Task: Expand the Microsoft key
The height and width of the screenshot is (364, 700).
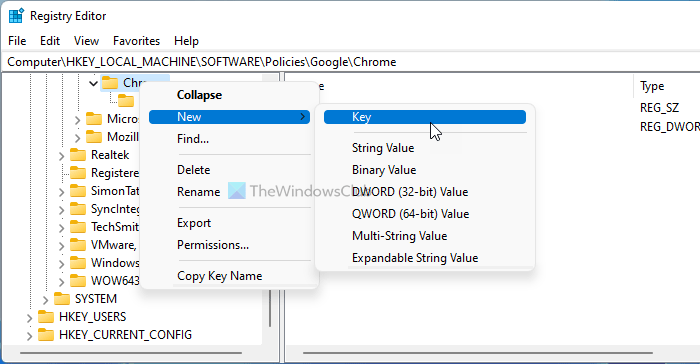Action: [78, 120]
